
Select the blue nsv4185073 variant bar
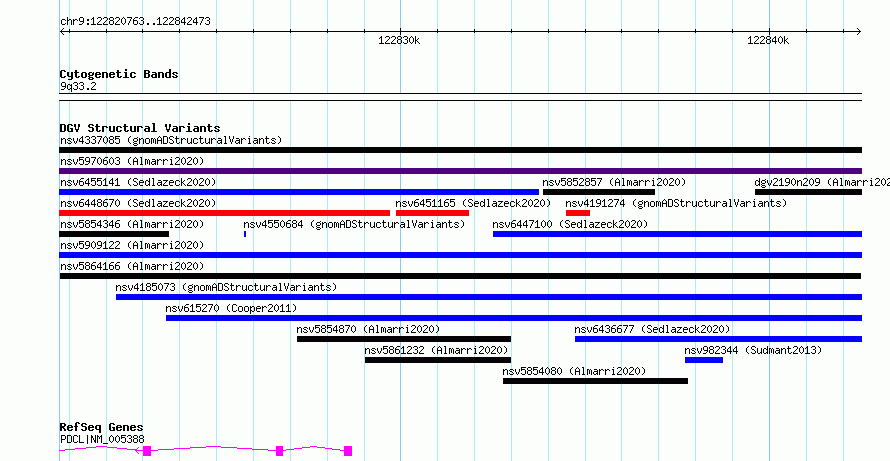tap(489, 297)
